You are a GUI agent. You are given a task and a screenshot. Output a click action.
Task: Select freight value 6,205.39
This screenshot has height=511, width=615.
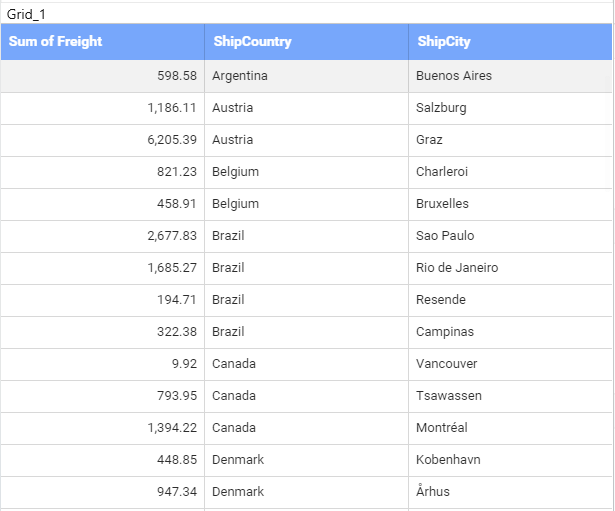(x=172, y=140)
